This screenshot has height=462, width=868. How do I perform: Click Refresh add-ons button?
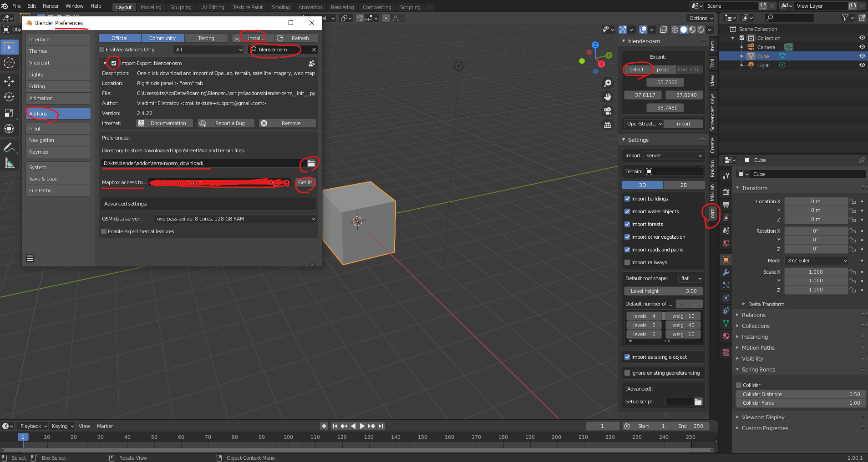pos(296,38)
